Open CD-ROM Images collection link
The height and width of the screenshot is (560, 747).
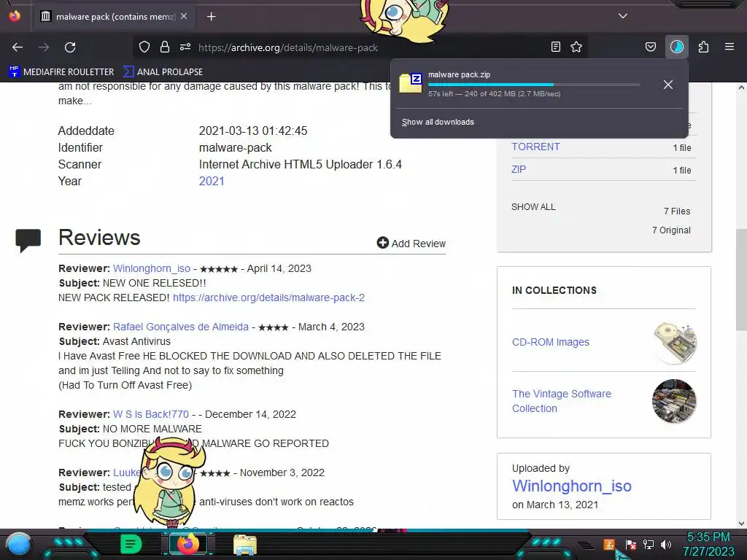pyautogui.click(x=551, y=342)
